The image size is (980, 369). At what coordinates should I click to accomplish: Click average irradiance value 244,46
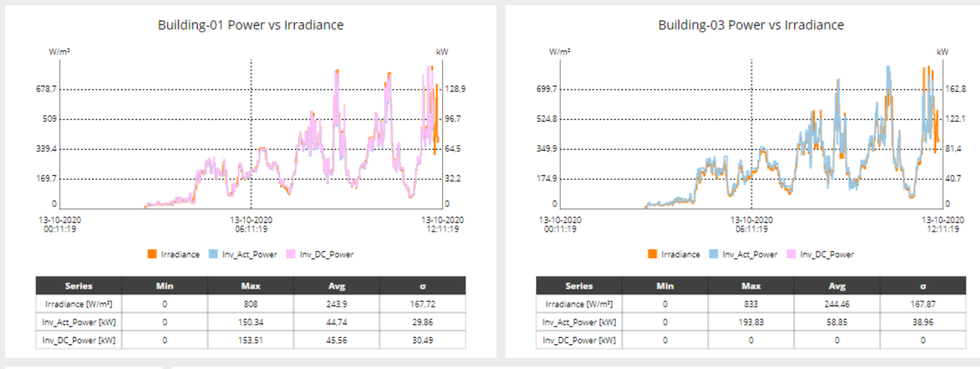[x=837, y=304]
